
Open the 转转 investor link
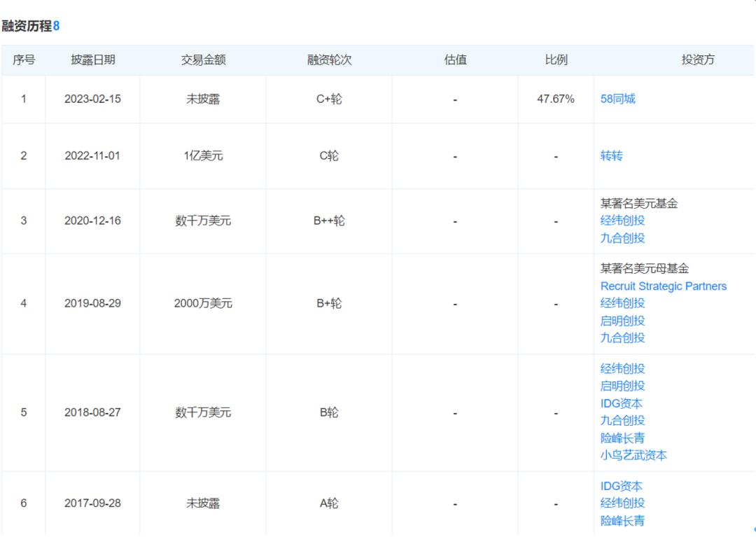click(x=611, y=155)
